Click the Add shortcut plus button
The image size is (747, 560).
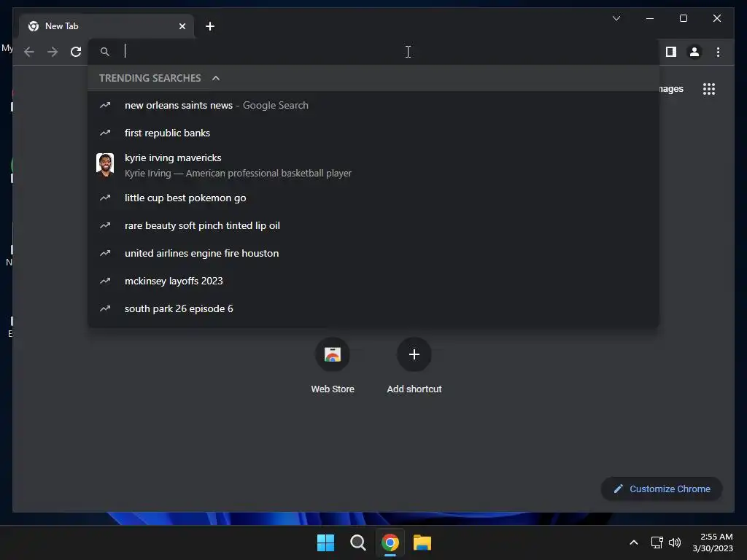[x=414, y=354]
